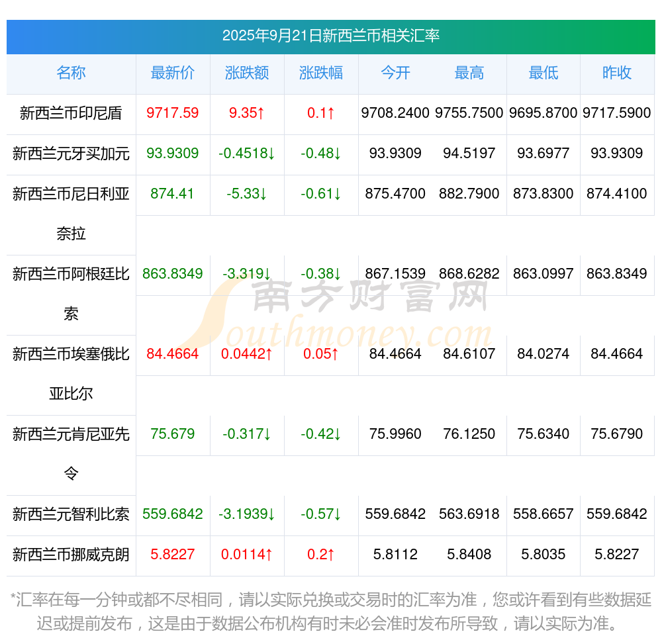Screen dimensions: 662x644
Task: Click row name 新西兰币挪威克朗
Action: point(71,554)
